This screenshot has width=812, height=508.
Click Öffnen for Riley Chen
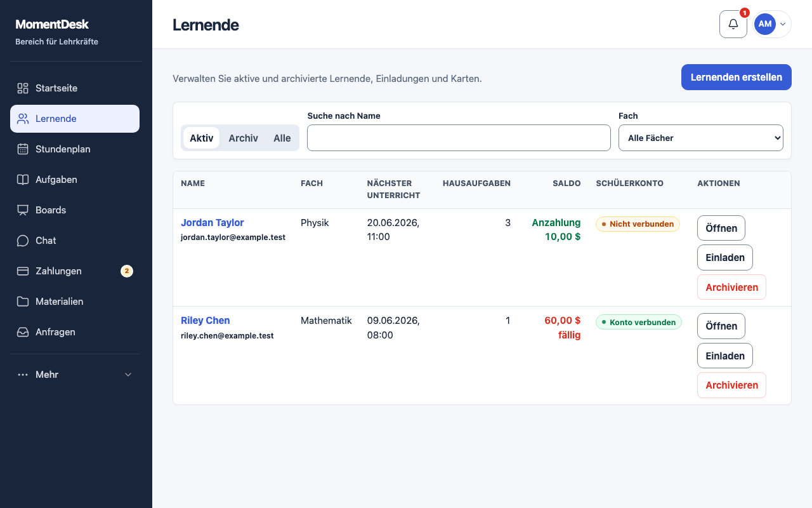[721, 326]
